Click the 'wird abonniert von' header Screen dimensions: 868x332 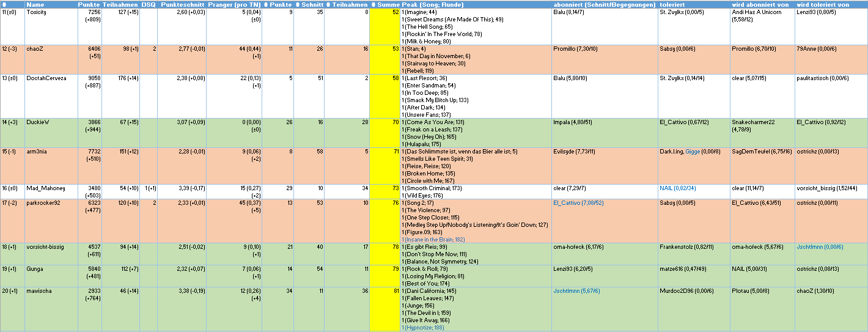pos(762,4)
